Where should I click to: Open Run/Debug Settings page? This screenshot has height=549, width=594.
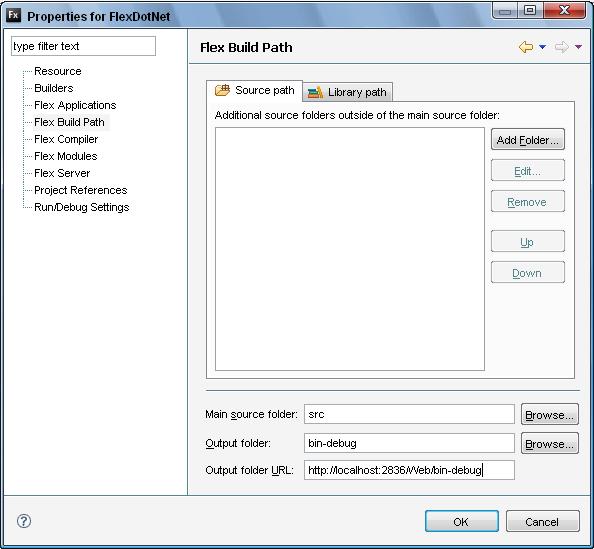click(x=81, y=207)
